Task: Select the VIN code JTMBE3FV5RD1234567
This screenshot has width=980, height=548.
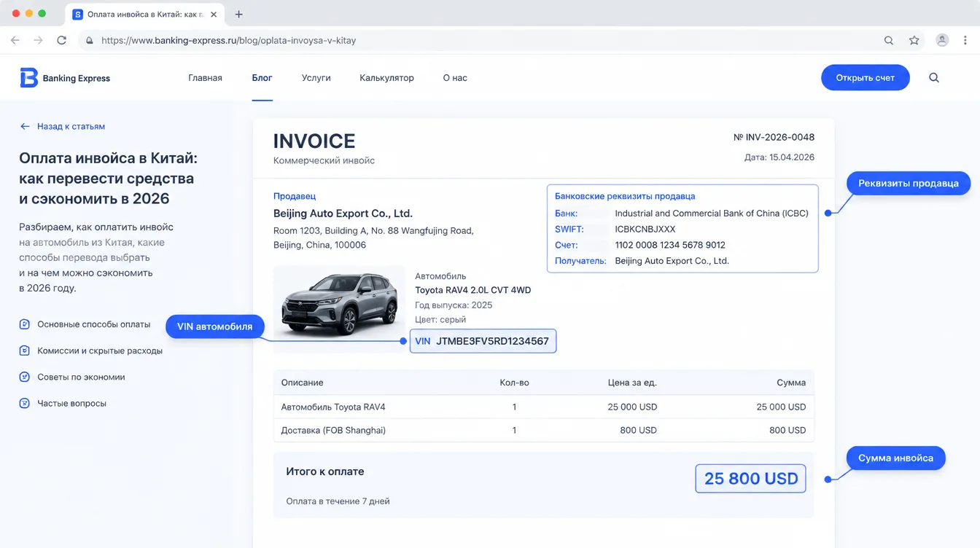Action: coord(492,341)
